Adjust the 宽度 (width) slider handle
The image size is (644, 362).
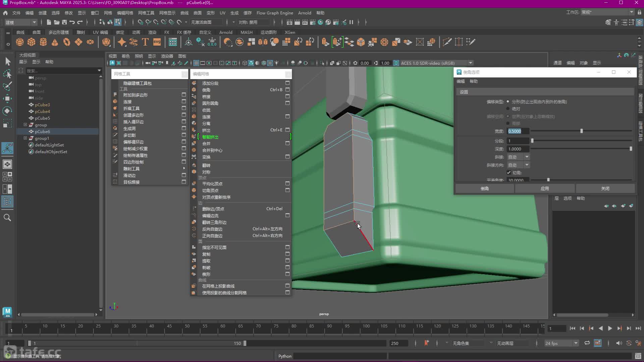pyautogui.click(x=582, y=131)
